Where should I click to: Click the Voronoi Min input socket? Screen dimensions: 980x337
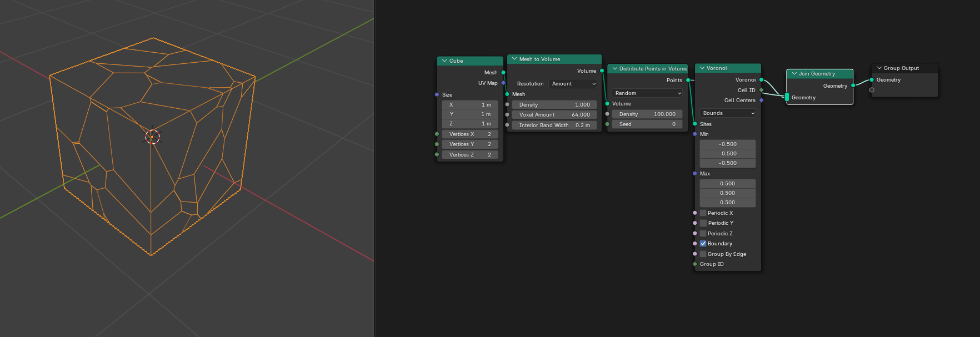tap(695, 134)
